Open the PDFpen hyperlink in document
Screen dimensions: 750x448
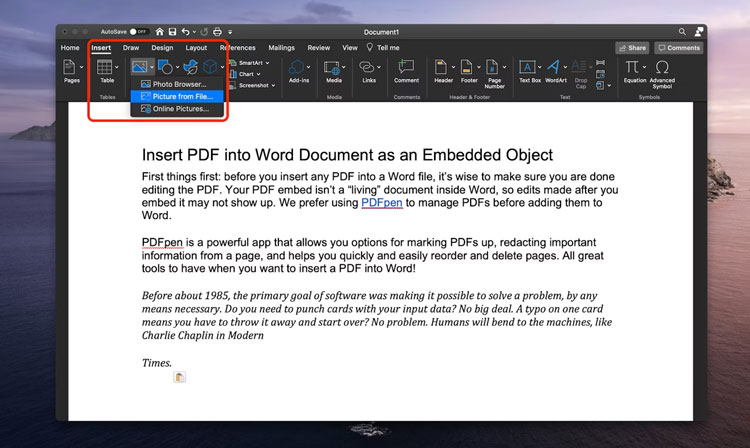point(381,202)
